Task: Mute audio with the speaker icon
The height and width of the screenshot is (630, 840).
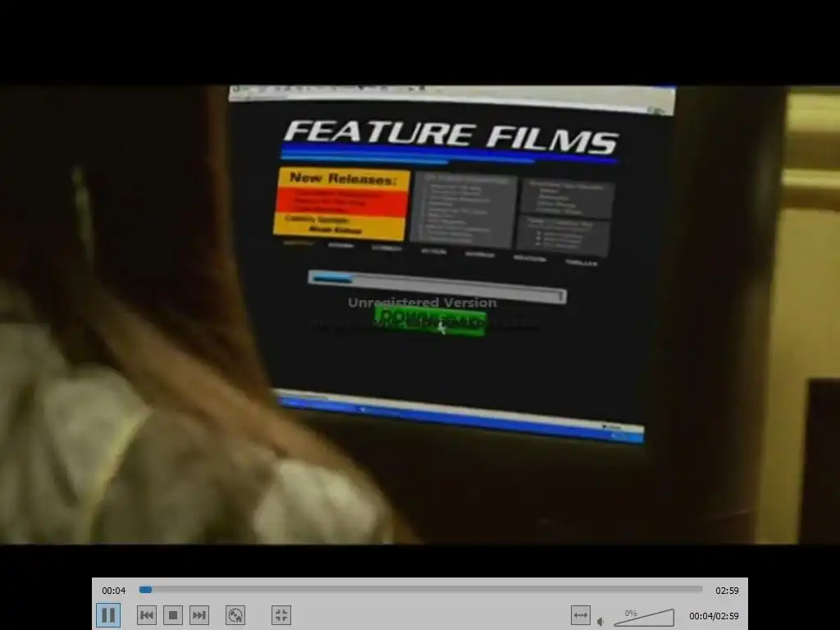Action: click(600, 622)
